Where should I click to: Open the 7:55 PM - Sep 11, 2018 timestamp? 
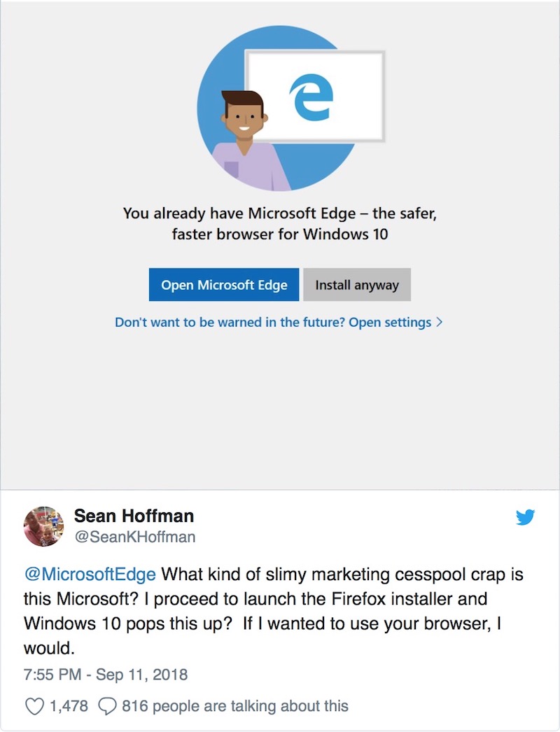(106, 675)
